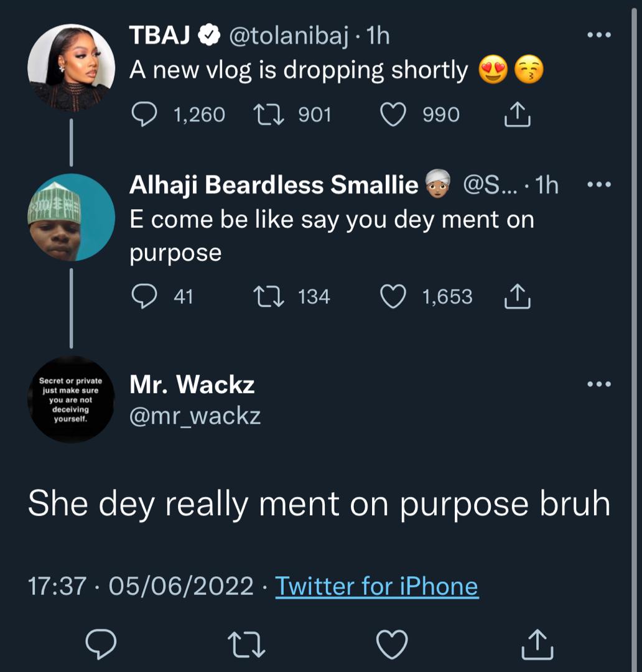642x672 pixels.
Task: Reply to TBAJ's vlog tweet
Action: 144,115
